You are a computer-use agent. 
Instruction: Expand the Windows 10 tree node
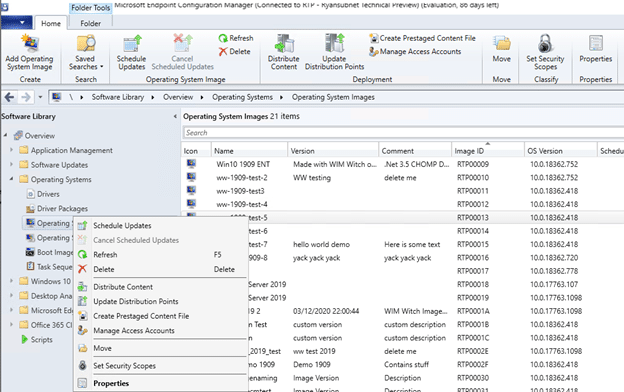point(12,281)
